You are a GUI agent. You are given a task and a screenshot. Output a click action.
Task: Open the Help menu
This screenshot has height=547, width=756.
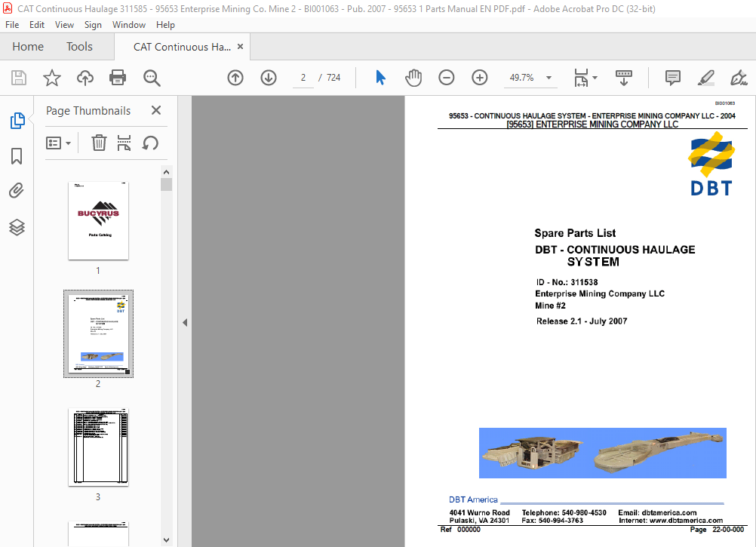(165, 25)
